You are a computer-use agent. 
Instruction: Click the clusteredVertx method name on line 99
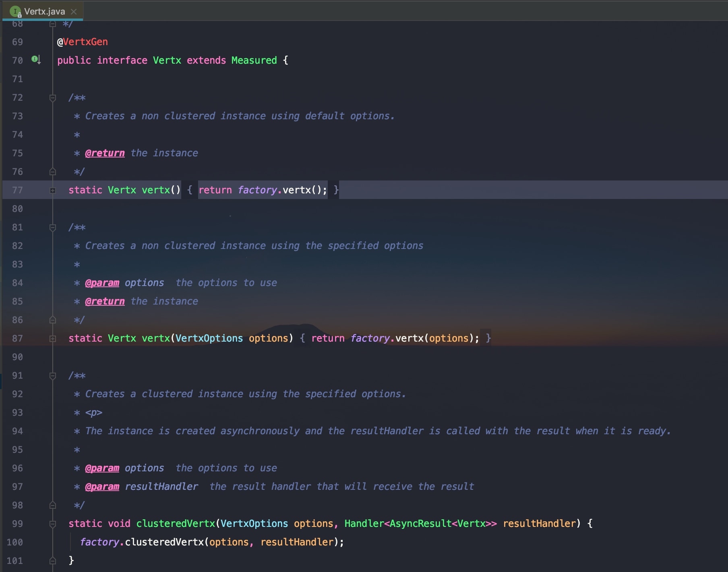coord(176,524)
